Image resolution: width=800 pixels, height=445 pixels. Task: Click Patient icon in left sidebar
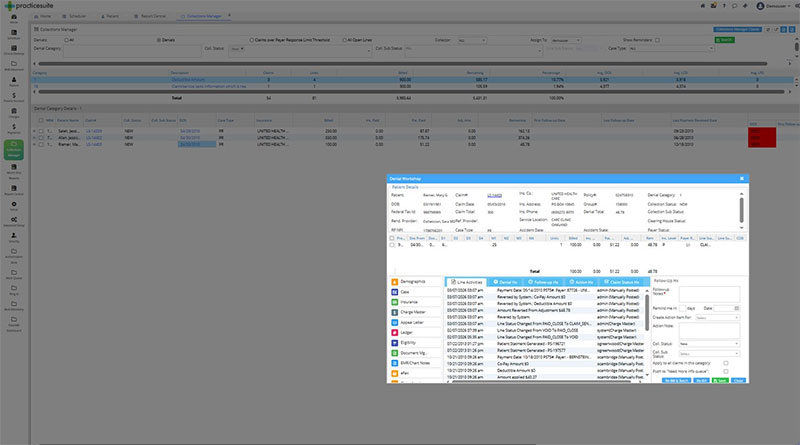14,82
